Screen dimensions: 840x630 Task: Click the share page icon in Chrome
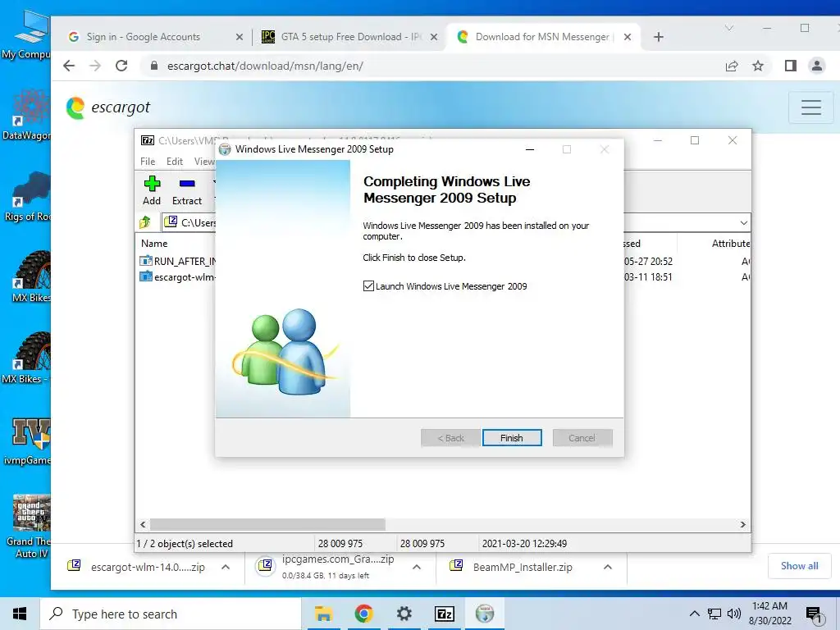(x=731, y=66)
